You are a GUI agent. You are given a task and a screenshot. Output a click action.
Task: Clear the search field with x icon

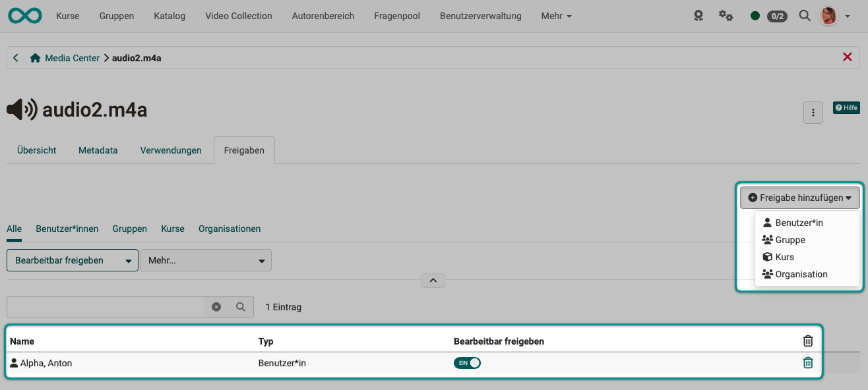(x=216, y=307)
